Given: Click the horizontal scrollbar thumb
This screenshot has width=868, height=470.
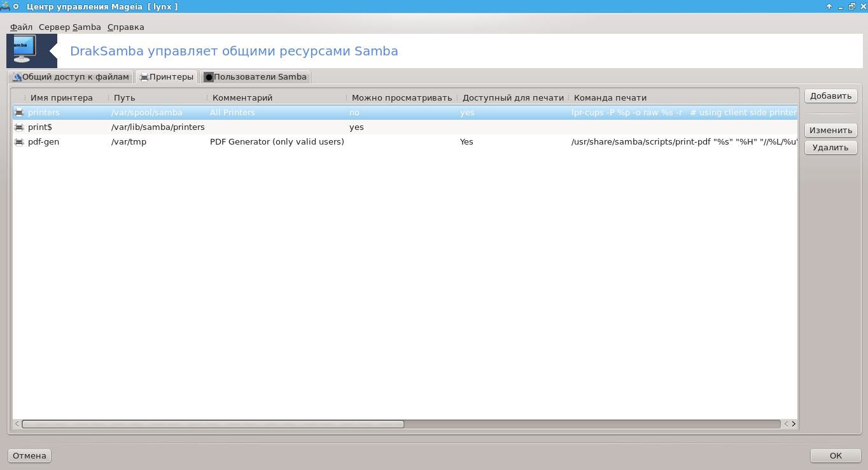Looking at the screenshot, I should [x=213, y=424].
